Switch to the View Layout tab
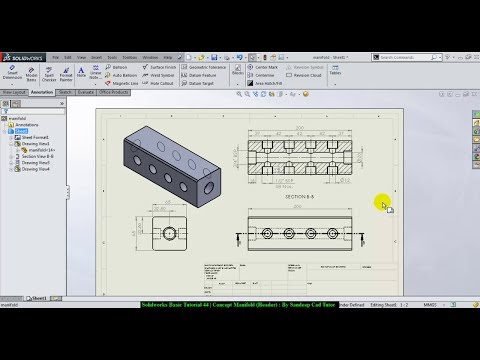This screenshot has width=480, height=360. [x=14, y=92]
